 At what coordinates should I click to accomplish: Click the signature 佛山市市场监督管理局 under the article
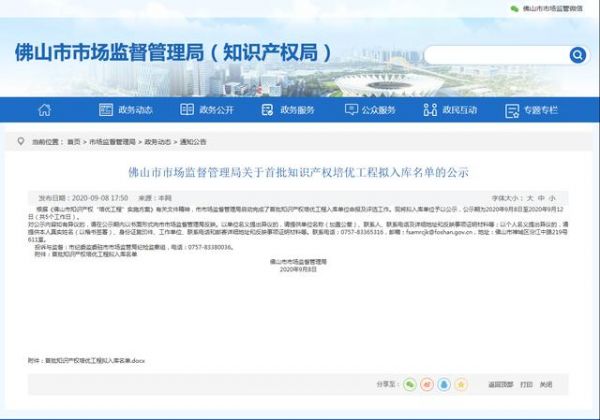(298, 262)
